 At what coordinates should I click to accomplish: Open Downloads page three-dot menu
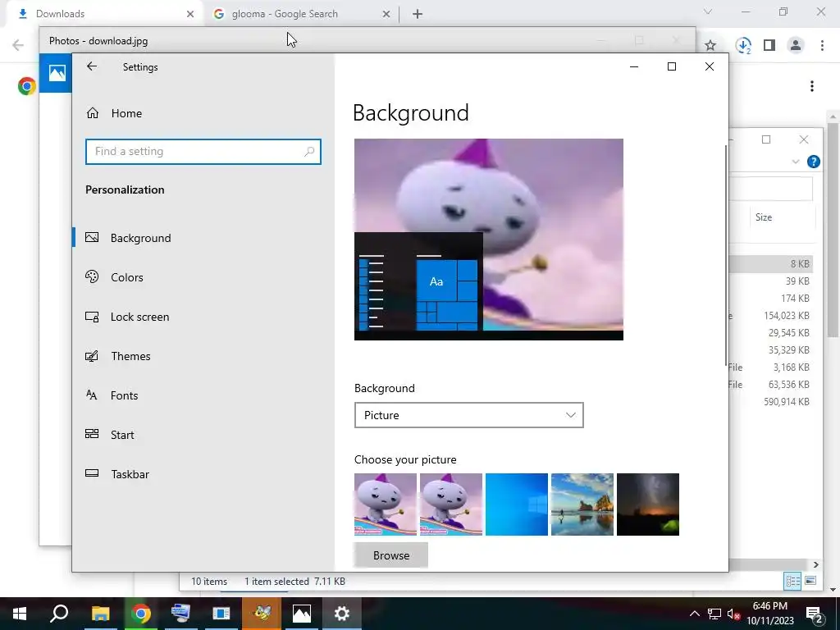pyautogui.click(x=812, y=86)
